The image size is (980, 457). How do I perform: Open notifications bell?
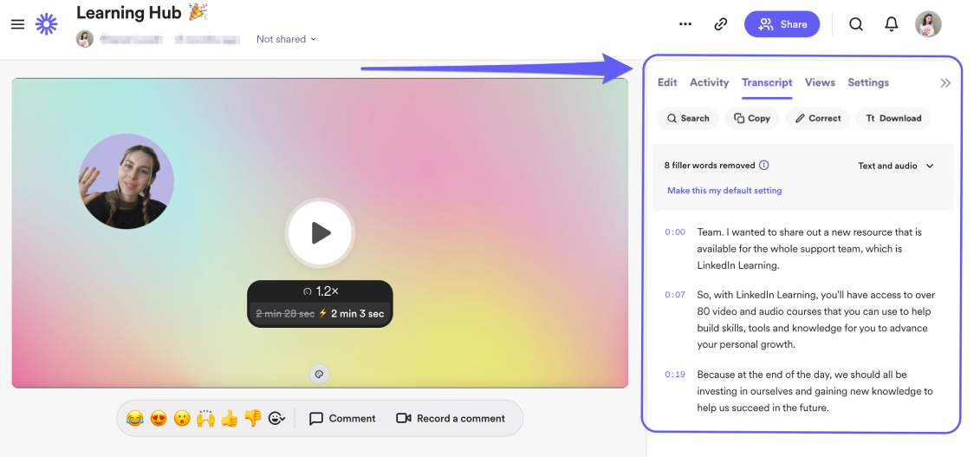892,24
